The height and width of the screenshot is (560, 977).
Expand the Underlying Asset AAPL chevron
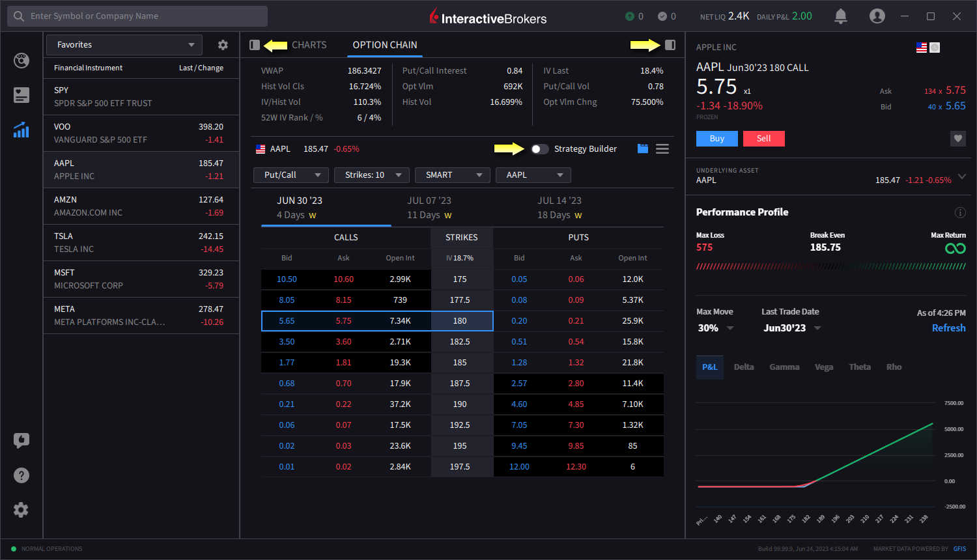(962, 176)
